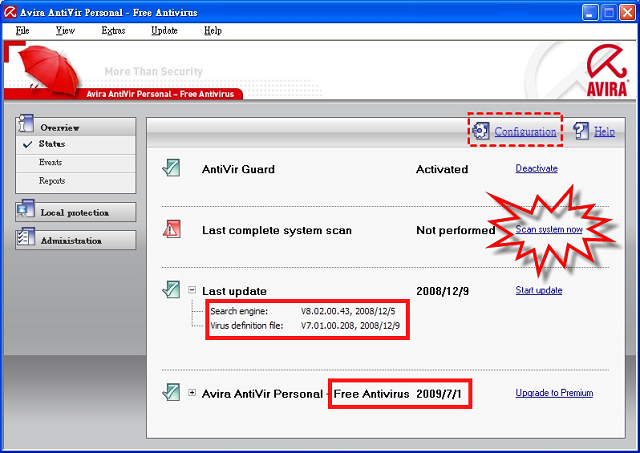Click the Search engine version text
Image resolution: width=640 pixels, height=453 pixels.
pyautogui.click(x=348, y=311)
